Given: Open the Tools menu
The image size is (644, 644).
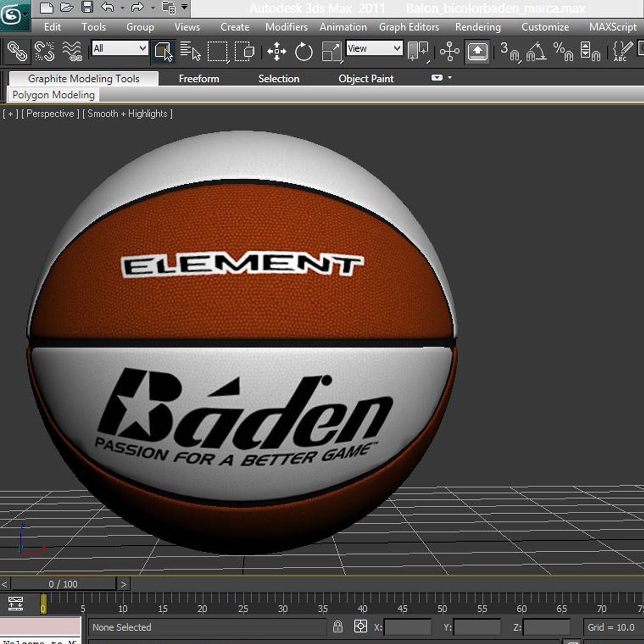Looking at the screenshot, I should pyautogui.click(x=93, y=27).
